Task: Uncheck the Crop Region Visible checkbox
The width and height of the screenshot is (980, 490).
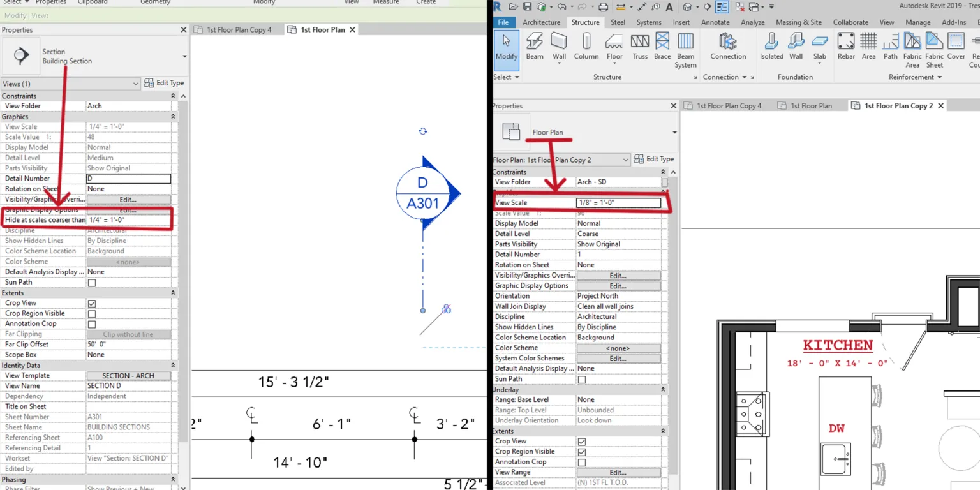Action: [x=581, y=452]
